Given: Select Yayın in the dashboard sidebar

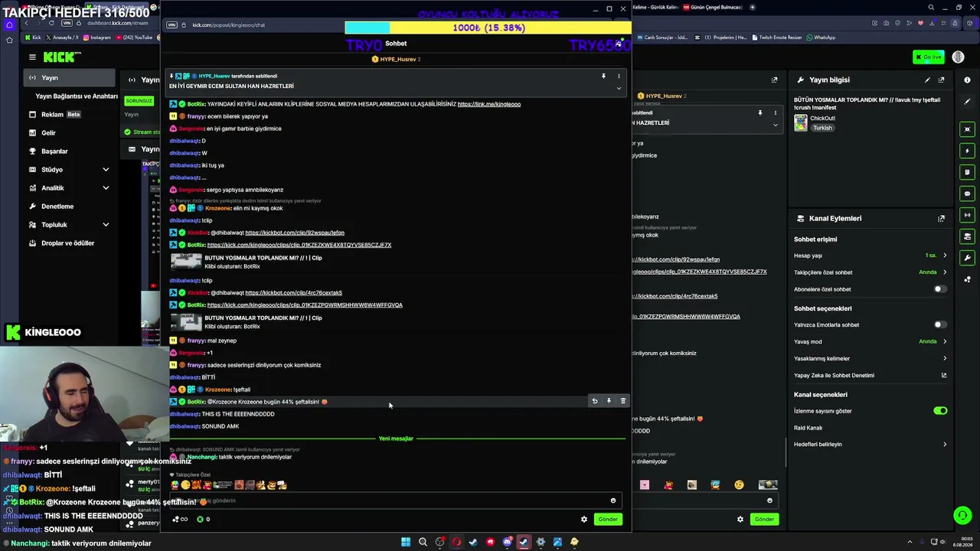Looking at the screenshot, I should click(x=70, y=77).
